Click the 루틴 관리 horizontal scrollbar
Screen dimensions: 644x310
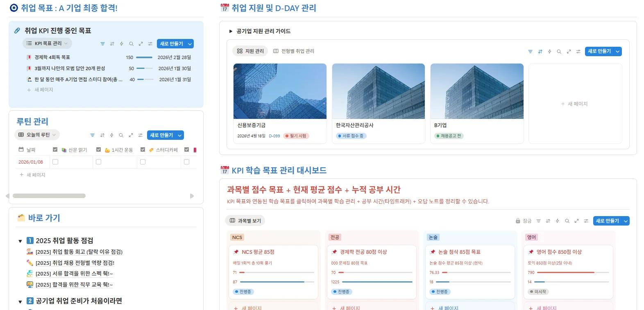(x=49, y=196)
